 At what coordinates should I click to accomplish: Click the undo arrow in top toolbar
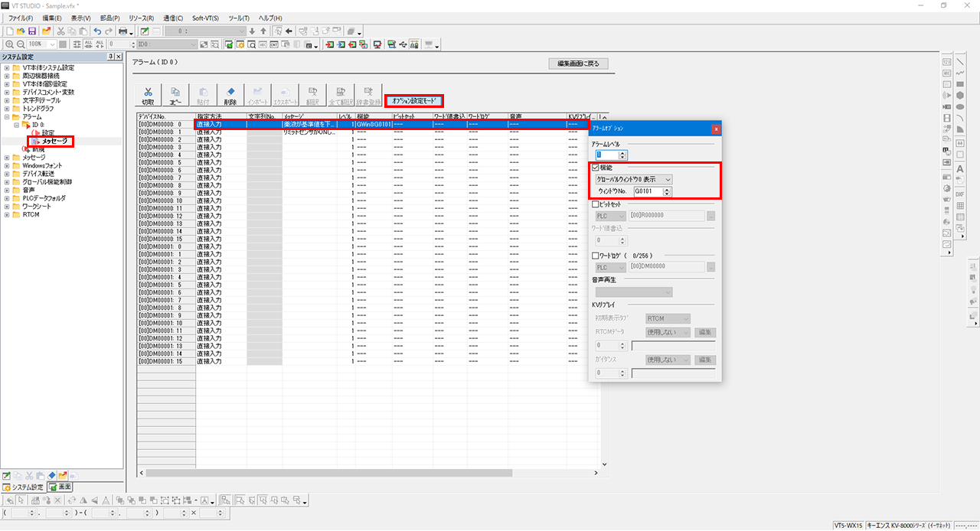coord(97,31)
